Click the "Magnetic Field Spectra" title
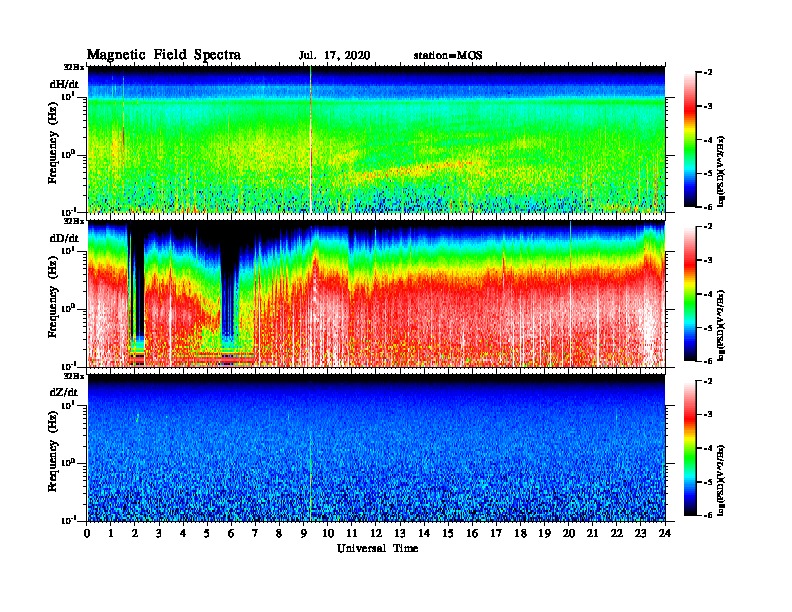The height and width of the screenshot is (612, 792). 164,55
